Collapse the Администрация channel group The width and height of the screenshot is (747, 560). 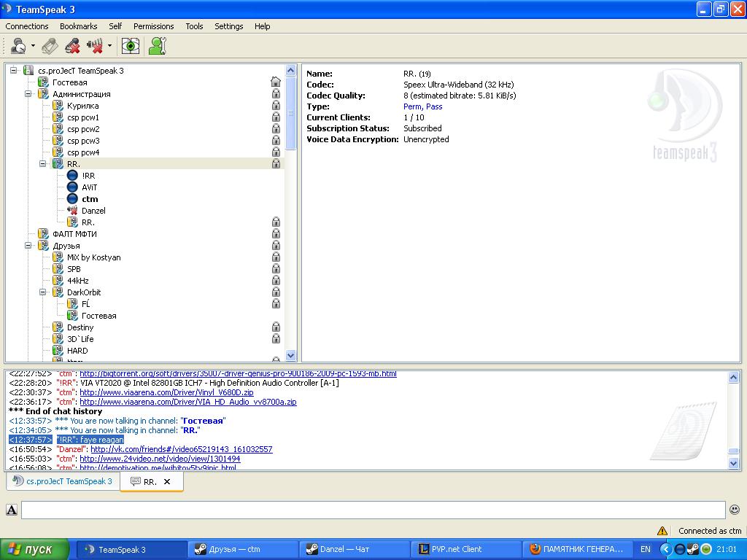[28, 94]
